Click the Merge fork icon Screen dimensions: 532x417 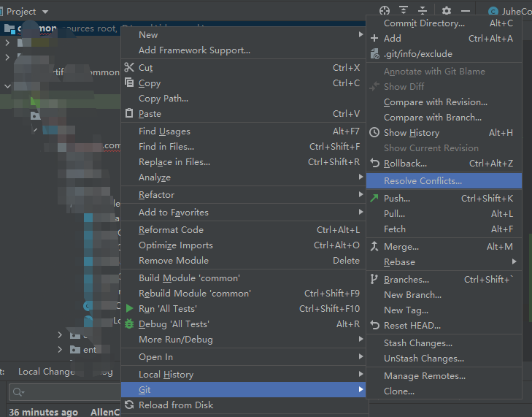(x=374, y=246)
